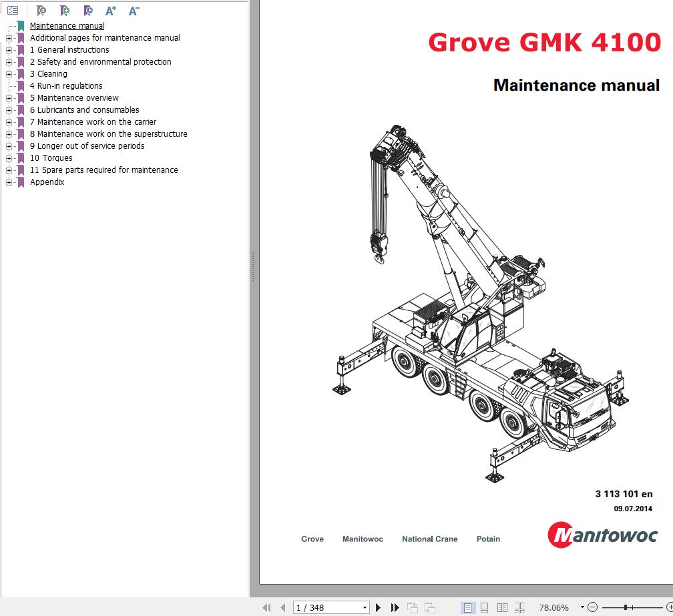Click the bookmark icon beside 10 Torques
673x616 pixels.
click(x=21, y=158)
